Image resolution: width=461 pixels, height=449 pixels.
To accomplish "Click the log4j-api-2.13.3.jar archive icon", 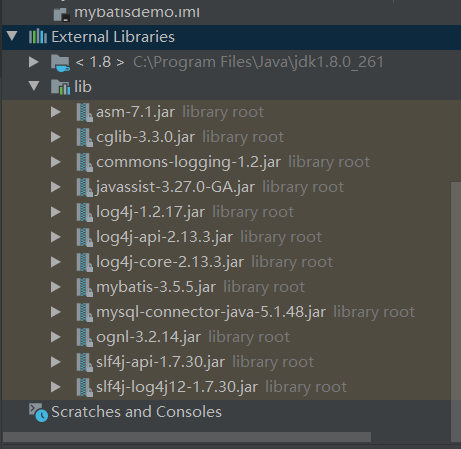I will click(x=84, y=237).
